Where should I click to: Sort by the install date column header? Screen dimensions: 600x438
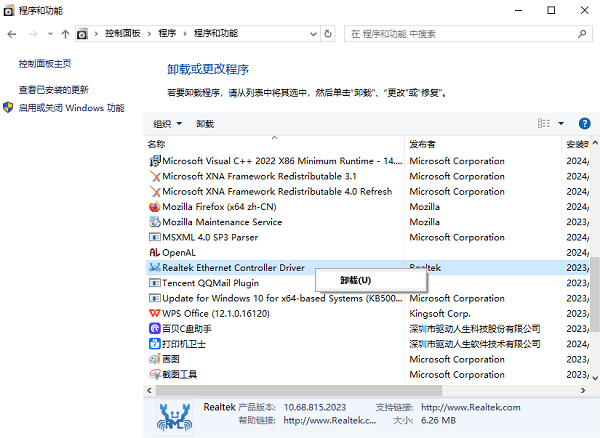click(x=576, y=144)
